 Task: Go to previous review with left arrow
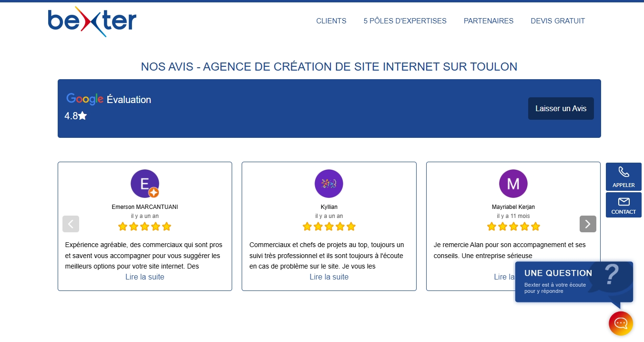coord(71,224)
